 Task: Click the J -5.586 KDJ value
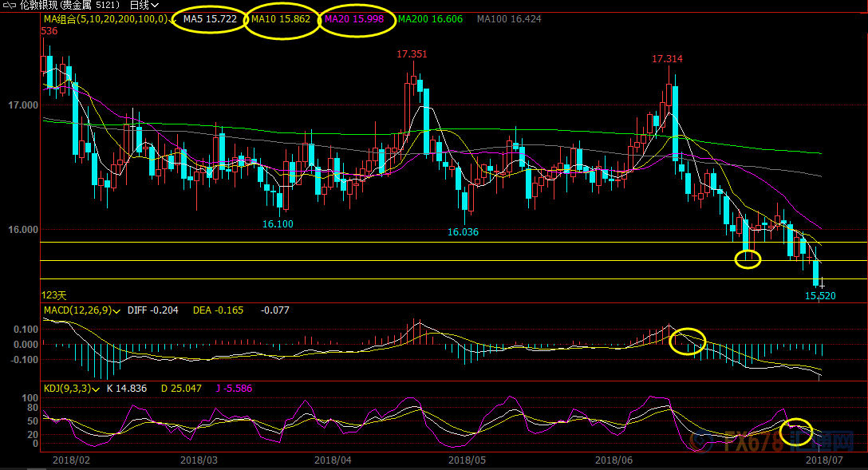pos(235,389)
